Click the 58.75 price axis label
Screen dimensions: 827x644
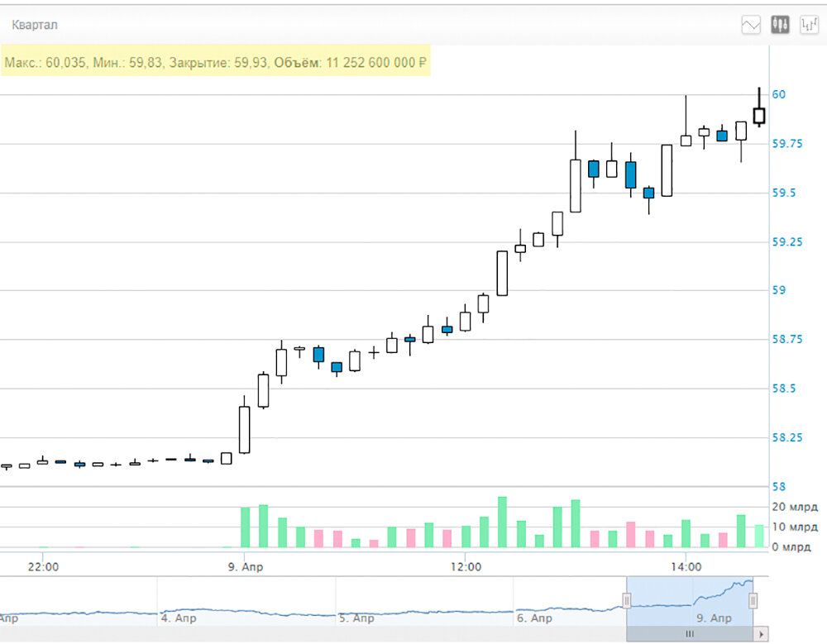click(x=787, y=339)
